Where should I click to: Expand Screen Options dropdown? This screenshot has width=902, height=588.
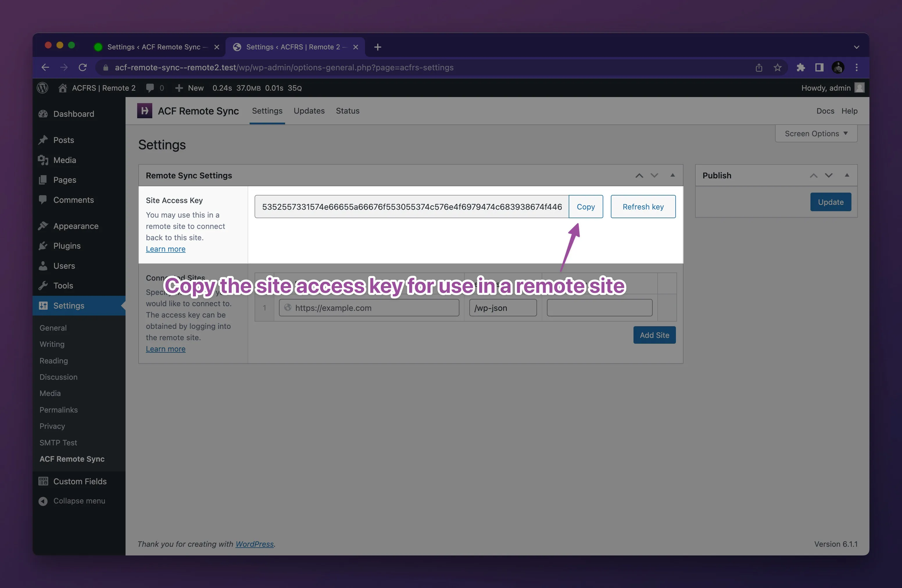(x=816, y=133)
